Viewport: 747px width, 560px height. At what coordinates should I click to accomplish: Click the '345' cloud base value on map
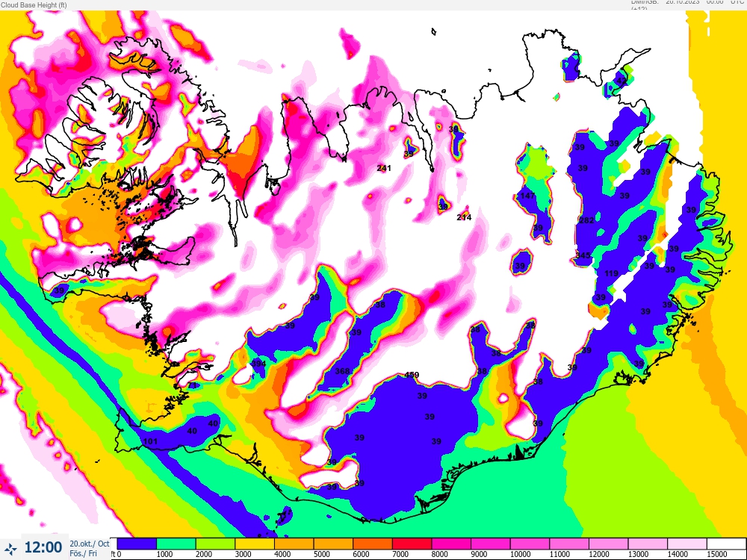[583, 255]
